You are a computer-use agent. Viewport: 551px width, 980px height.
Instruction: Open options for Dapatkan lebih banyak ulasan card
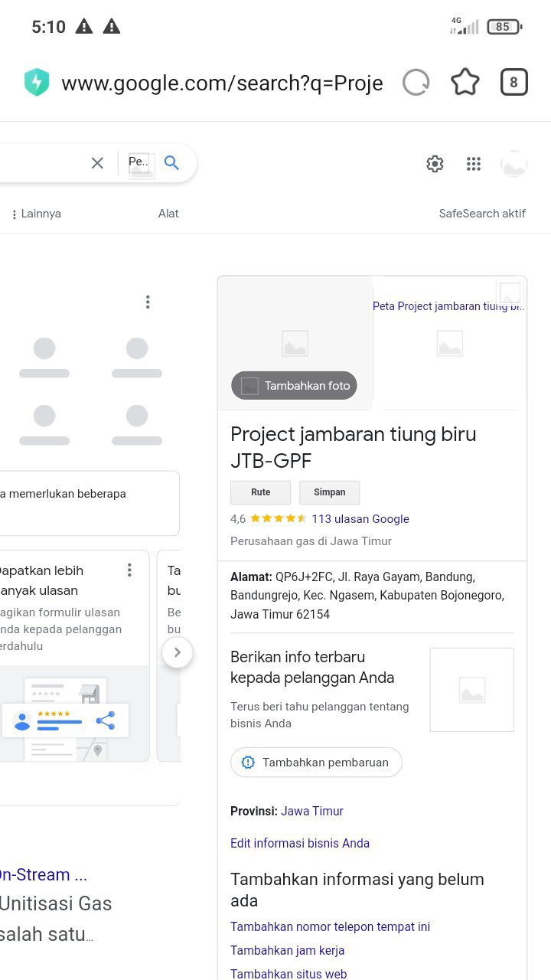[x=129, y=570]
